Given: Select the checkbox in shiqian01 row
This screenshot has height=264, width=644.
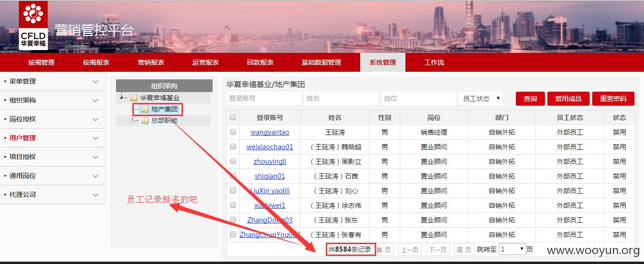Looking at the screenshot, I should click(233, 176).
